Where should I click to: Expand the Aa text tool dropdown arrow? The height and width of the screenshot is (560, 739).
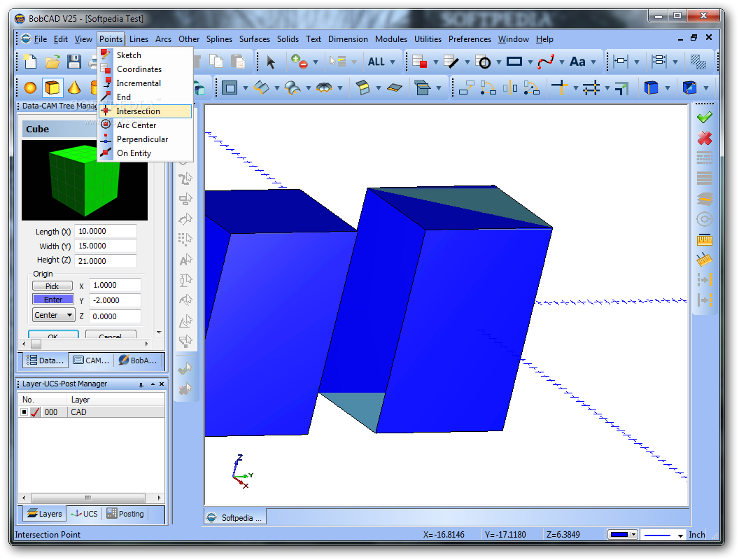[593, 62]
